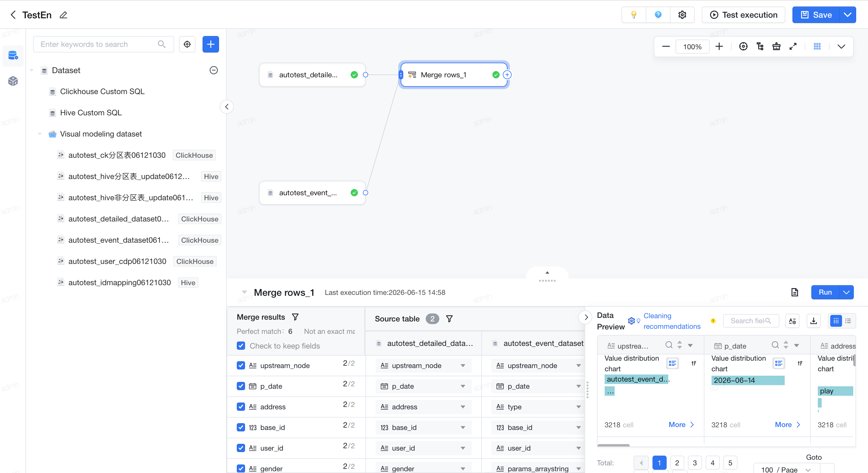Go to page 3 of preview
This screenshot has width=868, height=473.
point(694,463)
